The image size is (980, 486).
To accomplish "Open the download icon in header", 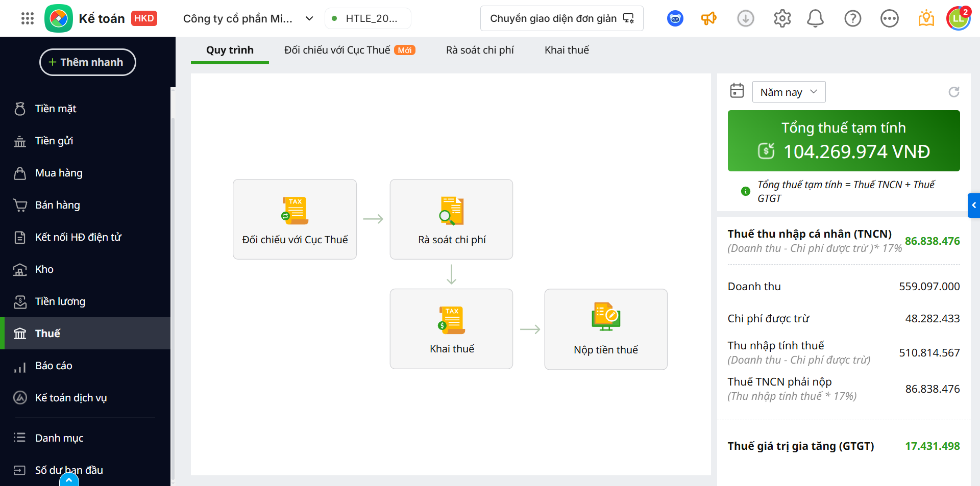I will point(745,19).
